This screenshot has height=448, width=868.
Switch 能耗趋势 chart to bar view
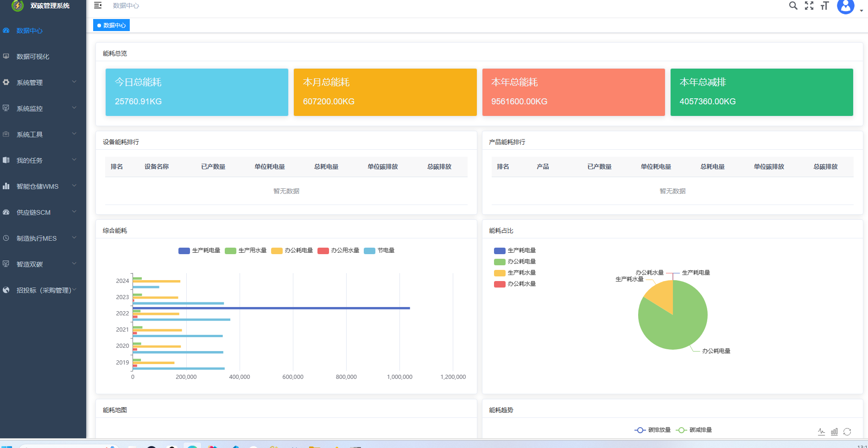click(834, 431)
